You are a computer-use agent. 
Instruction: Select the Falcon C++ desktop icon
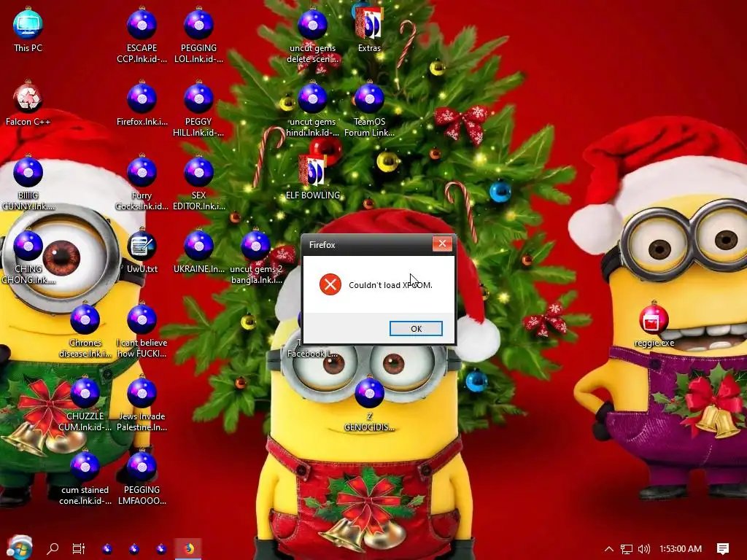tap(28, 104)
